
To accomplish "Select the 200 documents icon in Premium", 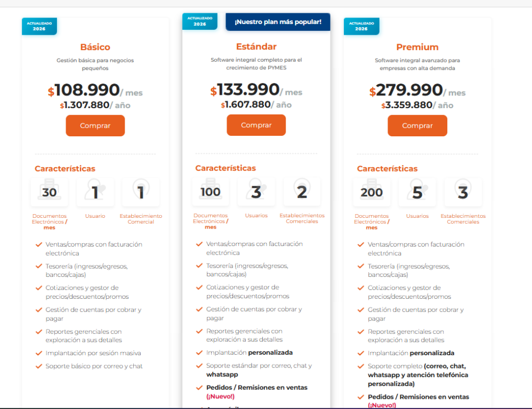I will 372,192.
